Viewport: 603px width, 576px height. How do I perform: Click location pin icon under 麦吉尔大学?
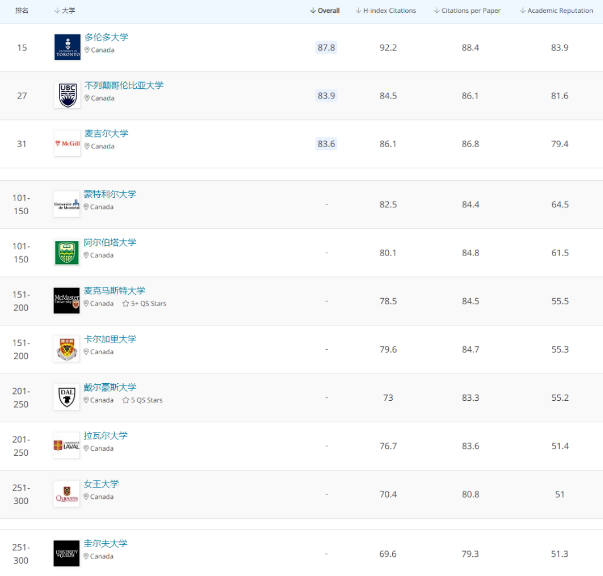87,146
